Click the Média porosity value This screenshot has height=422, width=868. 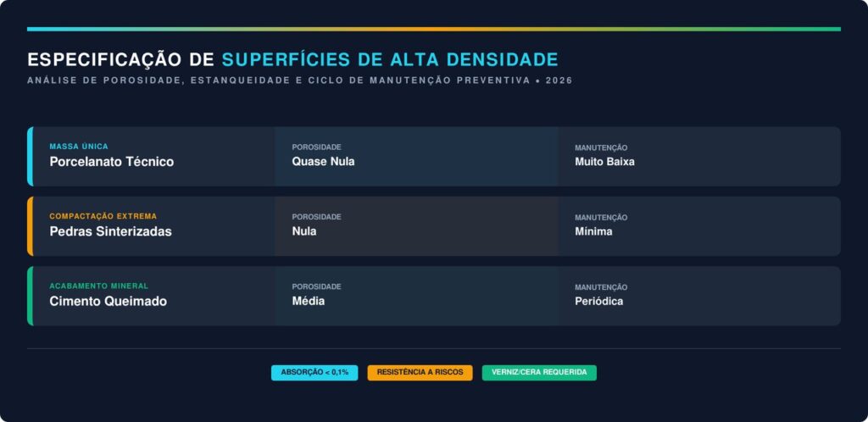tap(309, 301)
